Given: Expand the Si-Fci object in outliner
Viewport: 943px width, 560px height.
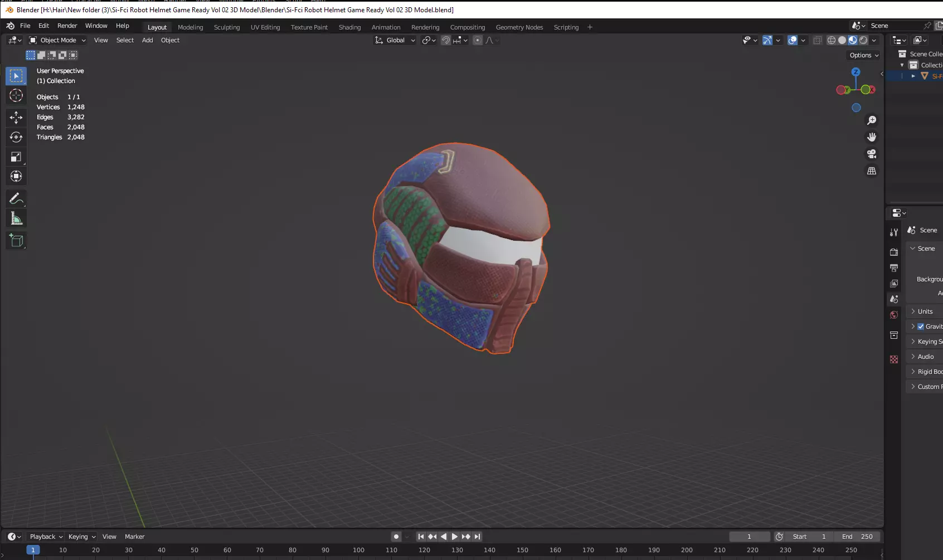Looking at the screenshot, I should [913, 76].
